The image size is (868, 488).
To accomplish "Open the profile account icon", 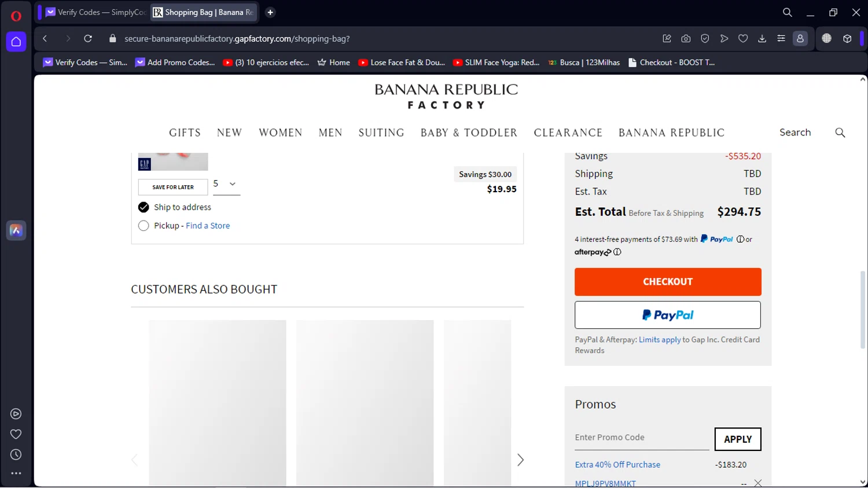I will 800,39.
